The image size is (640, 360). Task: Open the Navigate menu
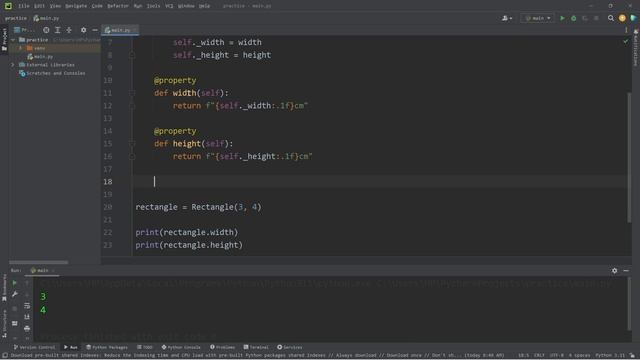pos(76,6)
